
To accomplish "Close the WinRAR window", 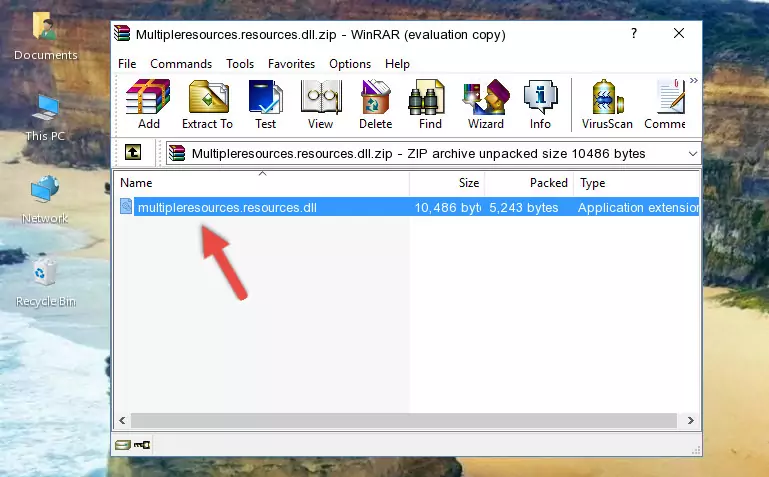I will [679, 33].
